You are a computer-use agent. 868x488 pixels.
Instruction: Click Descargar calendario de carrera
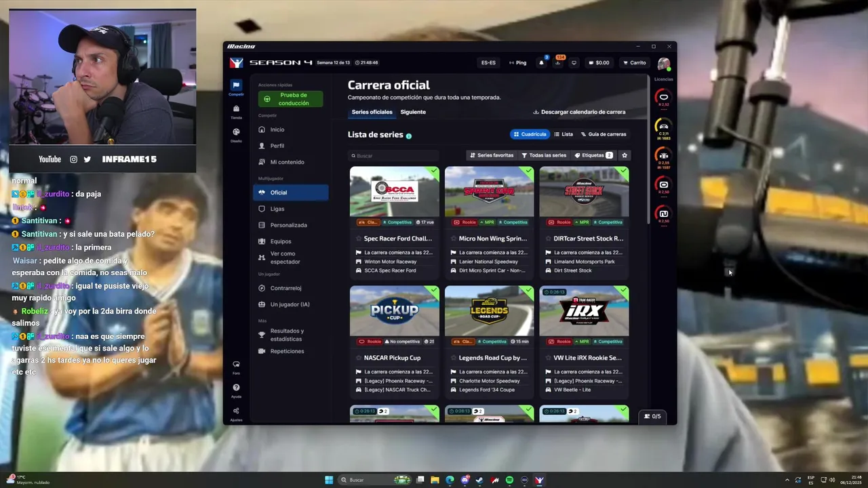579,112
